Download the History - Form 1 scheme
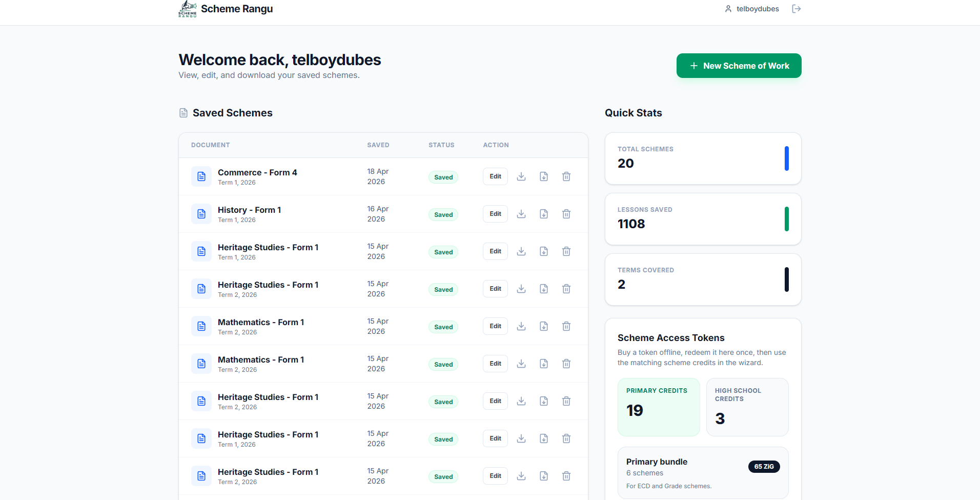The image size is (980, 500). [521, 214]
